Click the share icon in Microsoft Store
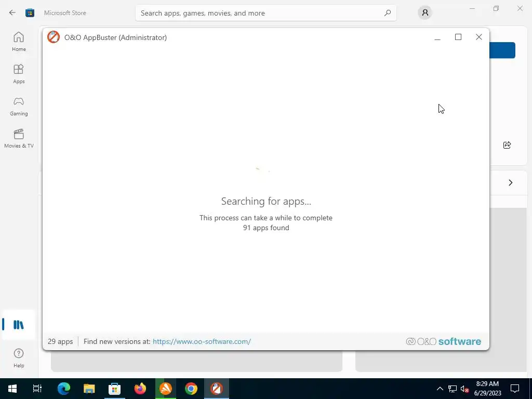The image size is (532, 399). 507,145
